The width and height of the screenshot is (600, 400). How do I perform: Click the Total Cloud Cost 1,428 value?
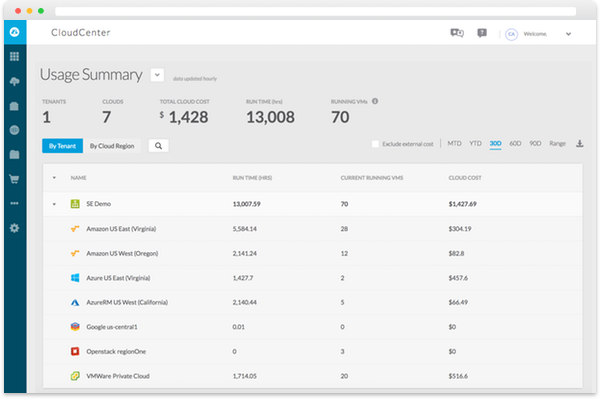[188, 117]
